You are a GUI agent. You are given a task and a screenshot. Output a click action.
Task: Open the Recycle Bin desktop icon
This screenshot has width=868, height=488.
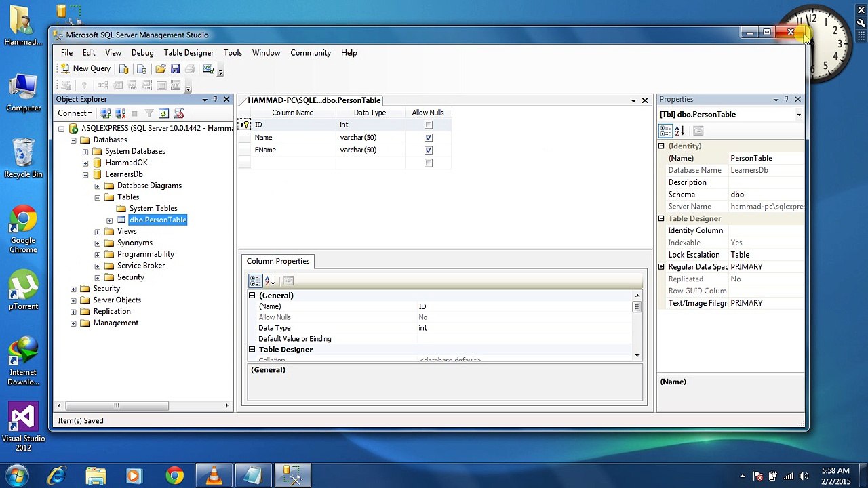coord(23,158)
